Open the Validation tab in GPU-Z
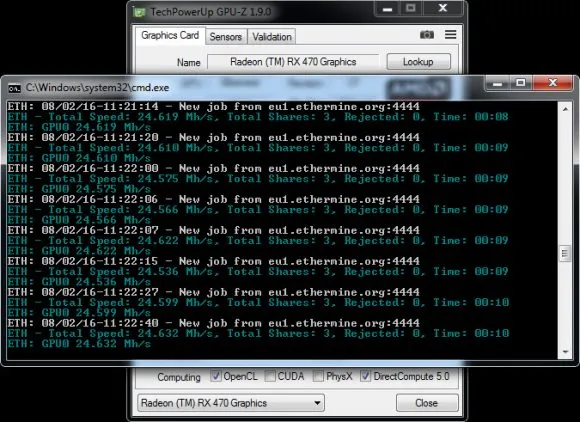Viewport: 580px width, 422px height. (x=272, y=37)
